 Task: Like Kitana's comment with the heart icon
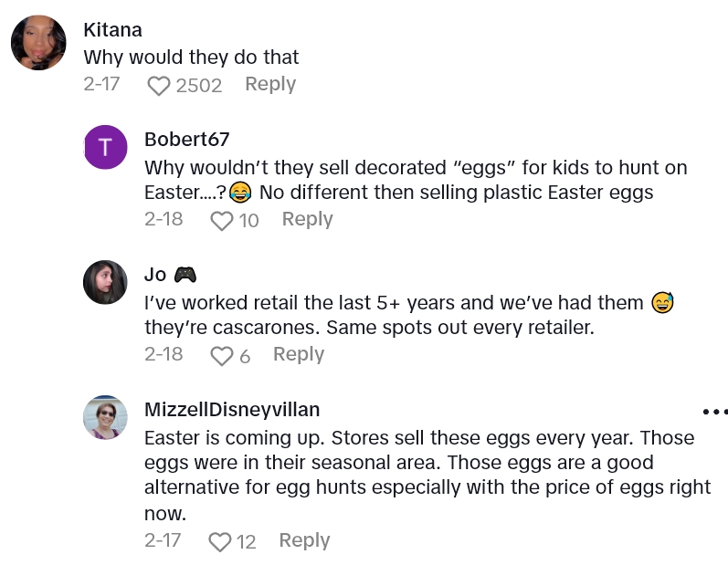pos(159,86)
